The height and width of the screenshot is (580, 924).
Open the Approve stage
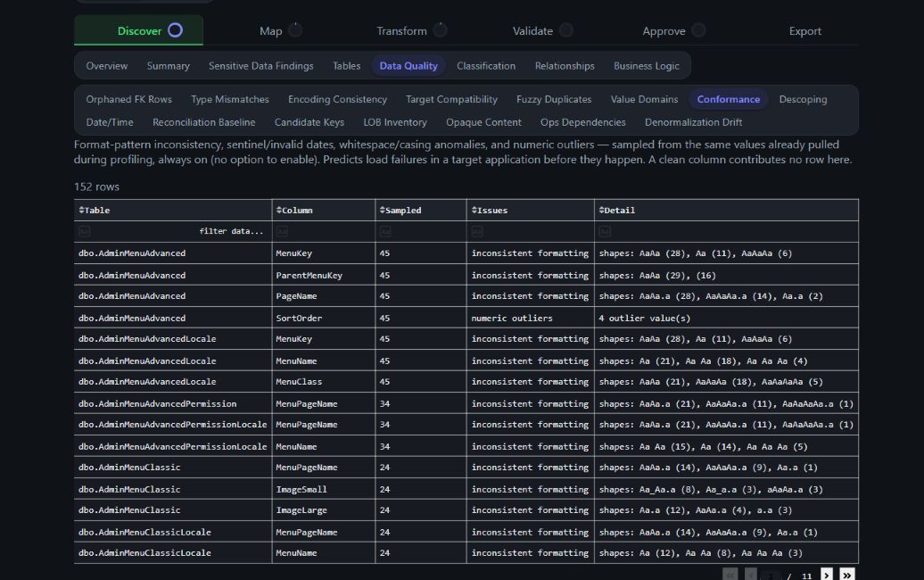[x=673, y=30]
